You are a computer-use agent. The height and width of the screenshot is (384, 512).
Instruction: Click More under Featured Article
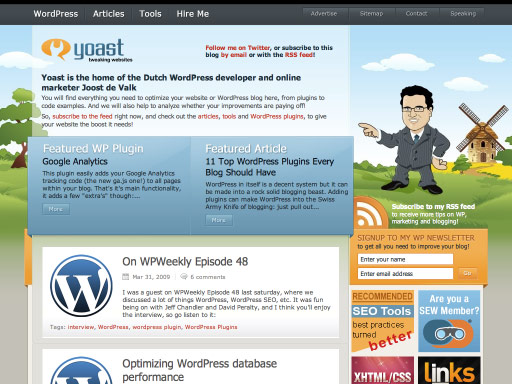(x=219, y=220)
